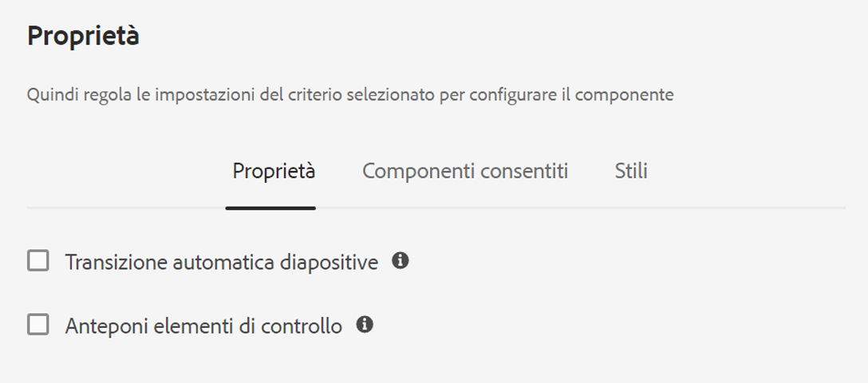This screenshot has width=868, height=383.
Task: Show help for prepend control elements option
Action: click(365, 324)
